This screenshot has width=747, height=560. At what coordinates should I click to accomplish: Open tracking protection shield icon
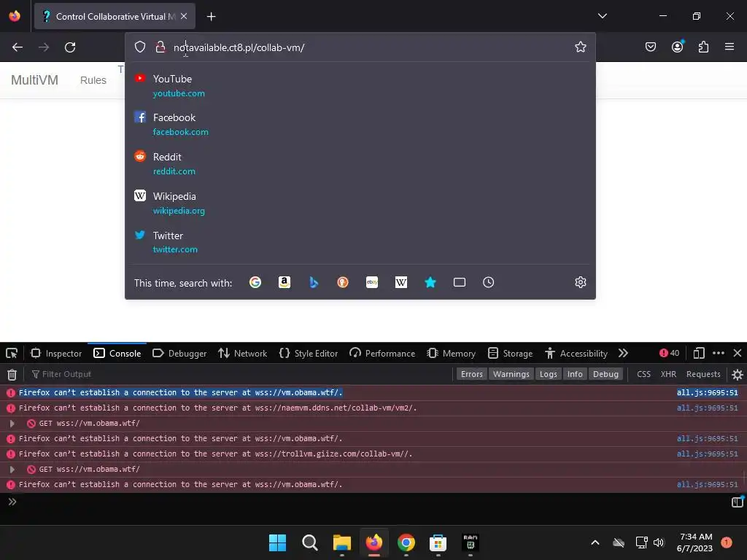tap(139, 47)
